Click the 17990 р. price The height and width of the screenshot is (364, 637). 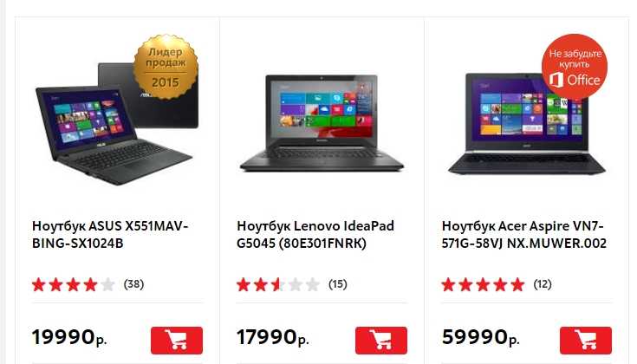pos(273,337)
